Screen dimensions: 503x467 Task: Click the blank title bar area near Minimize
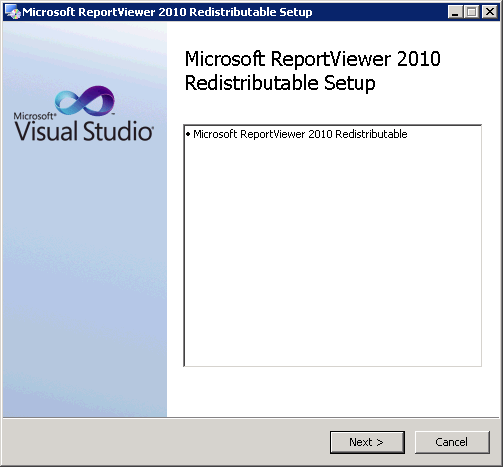(x=380, y=12)
